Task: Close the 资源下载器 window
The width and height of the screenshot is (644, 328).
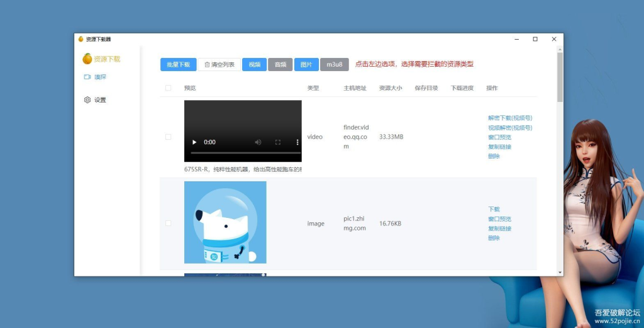Action: click(x=554, y=39)
